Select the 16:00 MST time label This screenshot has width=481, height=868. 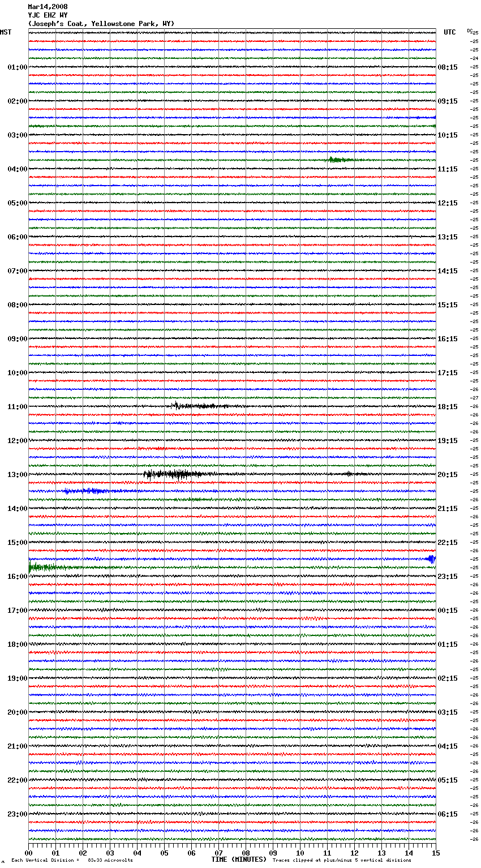pyautogui.click(x=18, y=577)
